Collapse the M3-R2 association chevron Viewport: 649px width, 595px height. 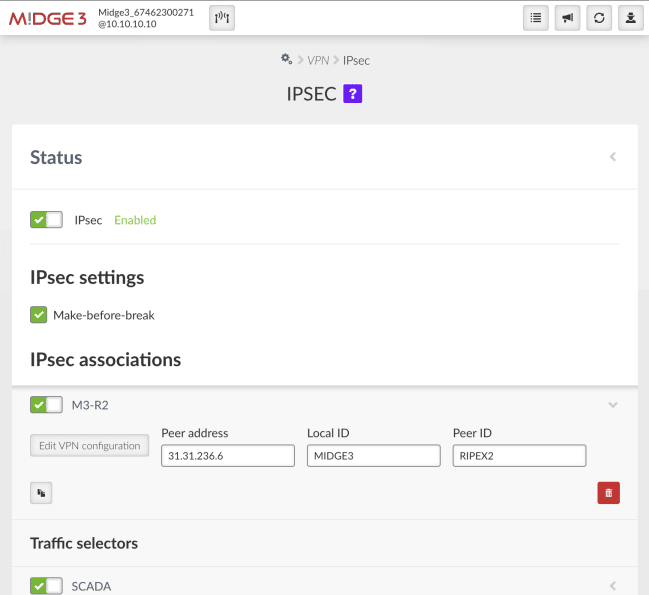(x=613, y=405)
